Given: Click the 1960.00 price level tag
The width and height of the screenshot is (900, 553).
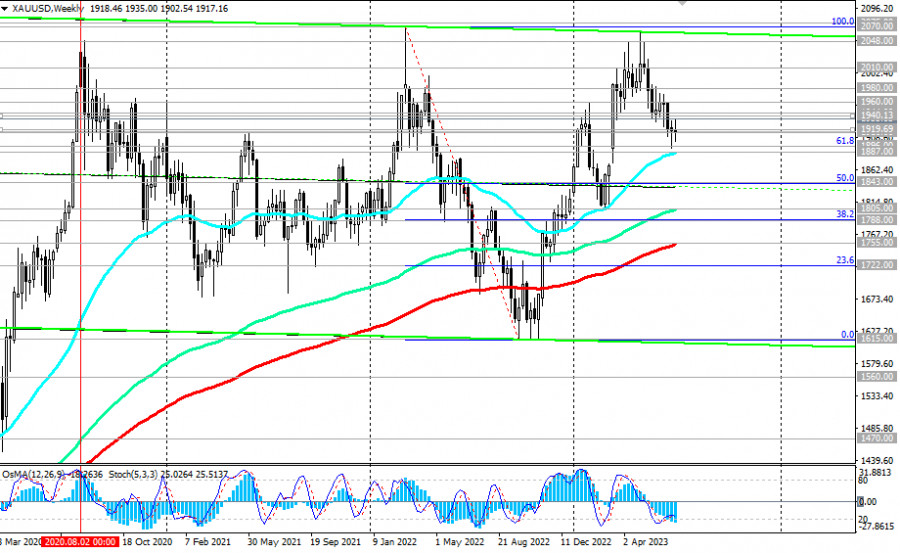Looking at the screenshot, I should [x=876, y=102].
